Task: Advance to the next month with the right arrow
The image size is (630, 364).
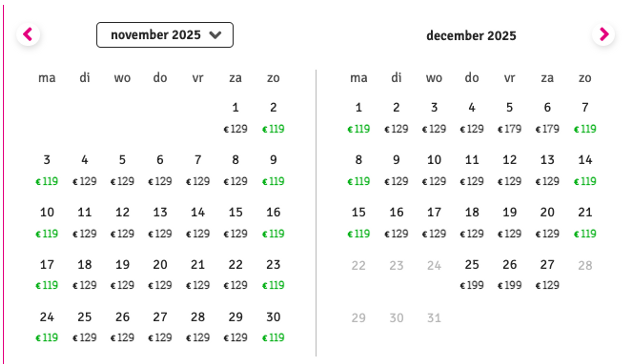Action: [x=603, y=34]
